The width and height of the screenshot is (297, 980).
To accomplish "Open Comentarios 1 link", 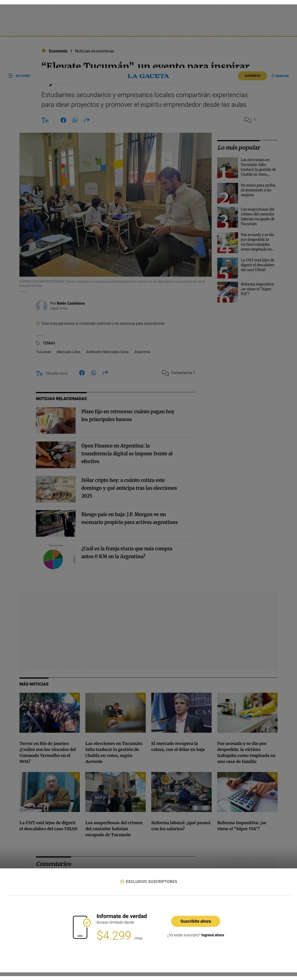I will [178, 373].
